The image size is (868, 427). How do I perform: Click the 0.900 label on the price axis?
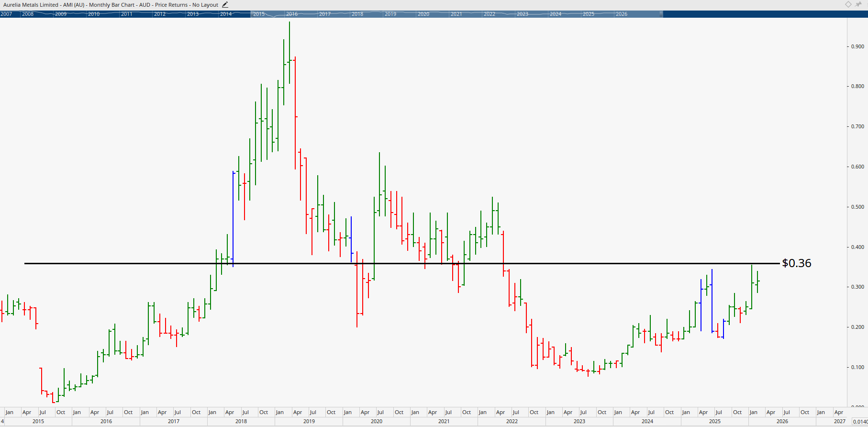point(857,46)
